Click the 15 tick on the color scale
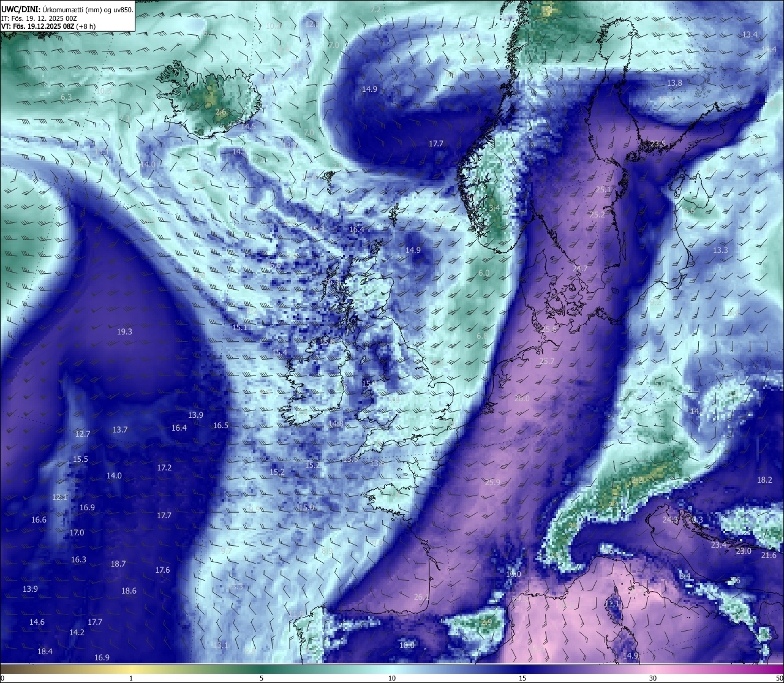The image size is (784, 683). (522, 677)
